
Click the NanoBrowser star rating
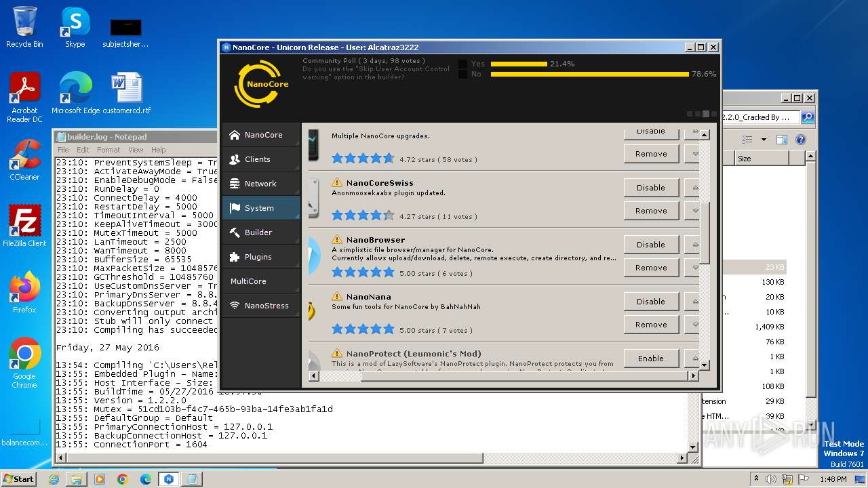pos(363,272)
